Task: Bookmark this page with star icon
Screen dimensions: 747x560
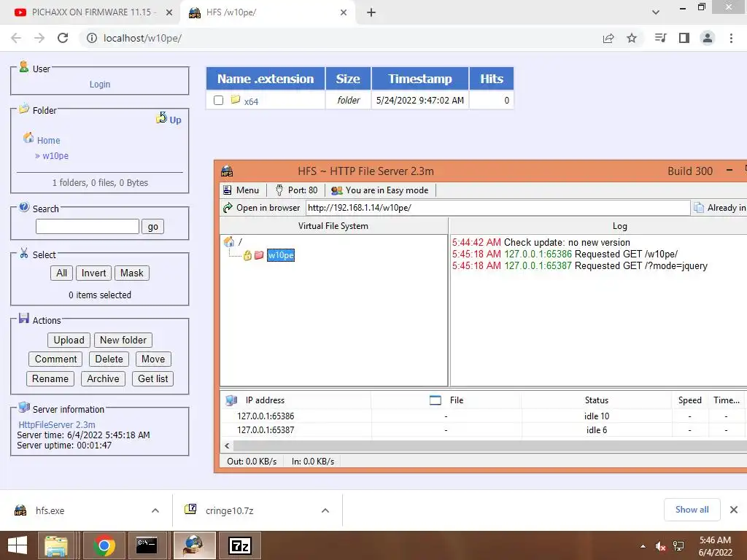Action: 632,38
